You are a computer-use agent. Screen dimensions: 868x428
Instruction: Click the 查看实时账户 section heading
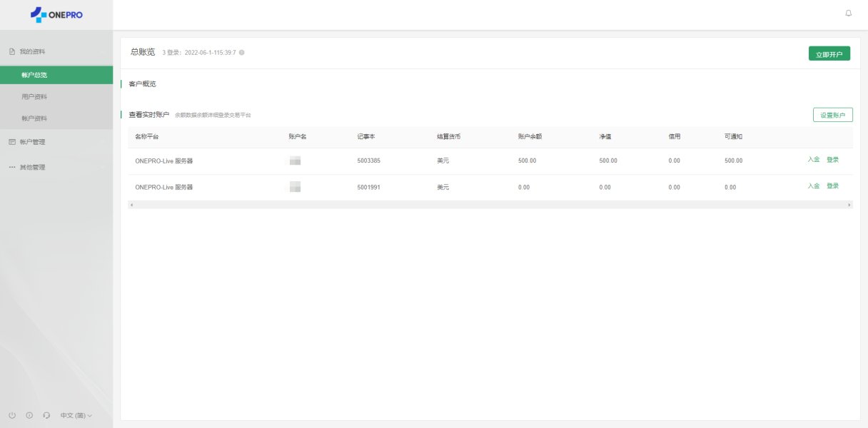click(x=149, y=115)
